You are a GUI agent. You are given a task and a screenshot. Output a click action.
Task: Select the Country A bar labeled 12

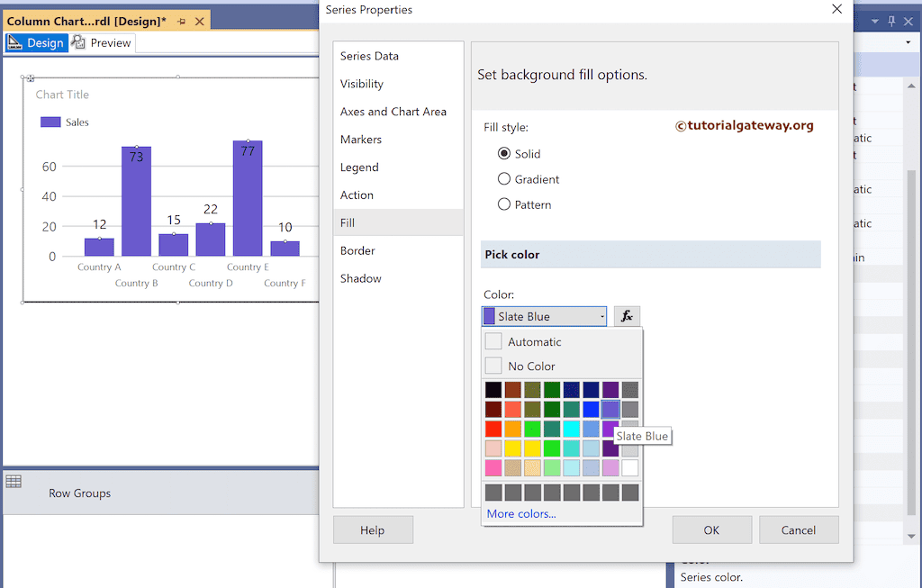click(x=99, y=247)
